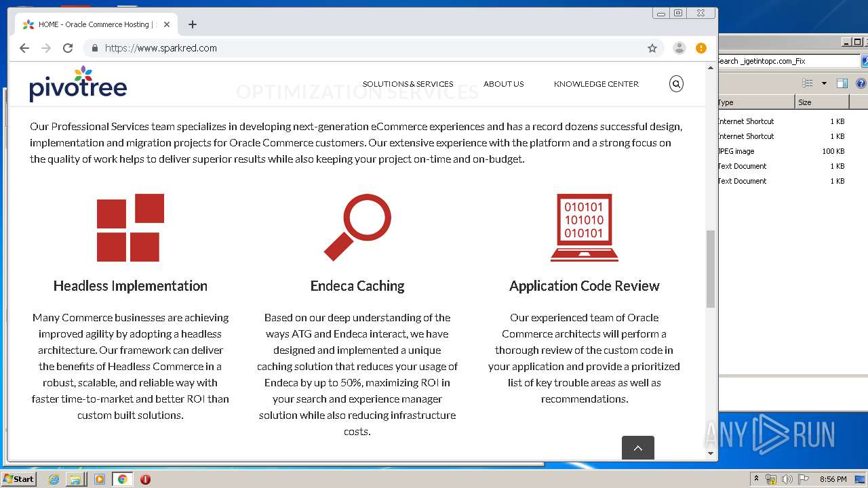Click the Endeca Caching heading

tap(357, 286)
